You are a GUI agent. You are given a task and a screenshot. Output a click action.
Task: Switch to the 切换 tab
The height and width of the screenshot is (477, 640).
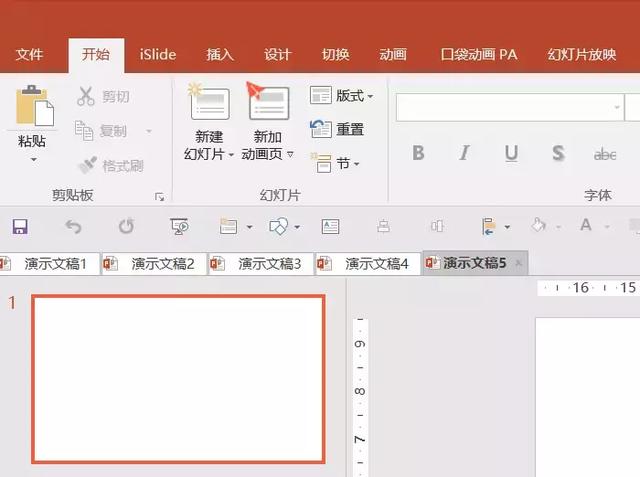[336, 55]
